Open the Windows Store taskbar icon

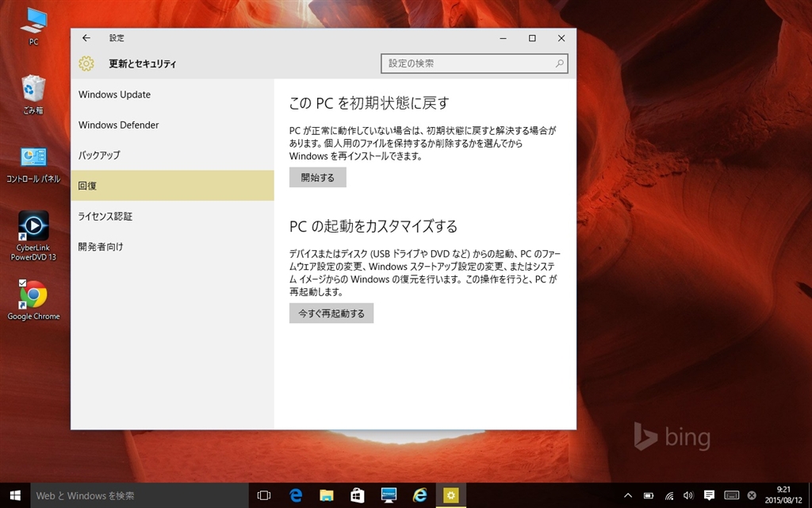pyautogui.click(x=358, y=495)
